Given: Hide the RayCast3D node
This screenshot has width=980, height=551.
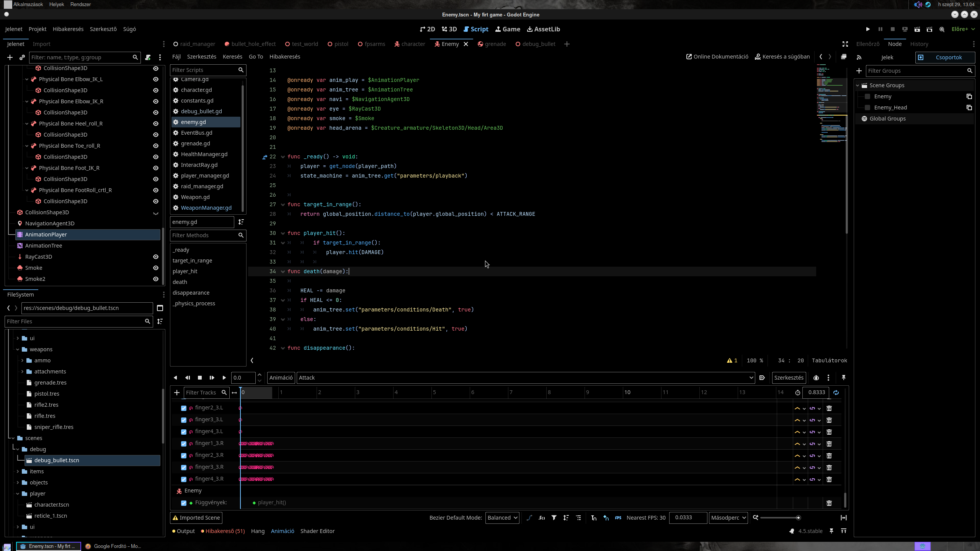Looking at the screenshot, I should [156, 257].
